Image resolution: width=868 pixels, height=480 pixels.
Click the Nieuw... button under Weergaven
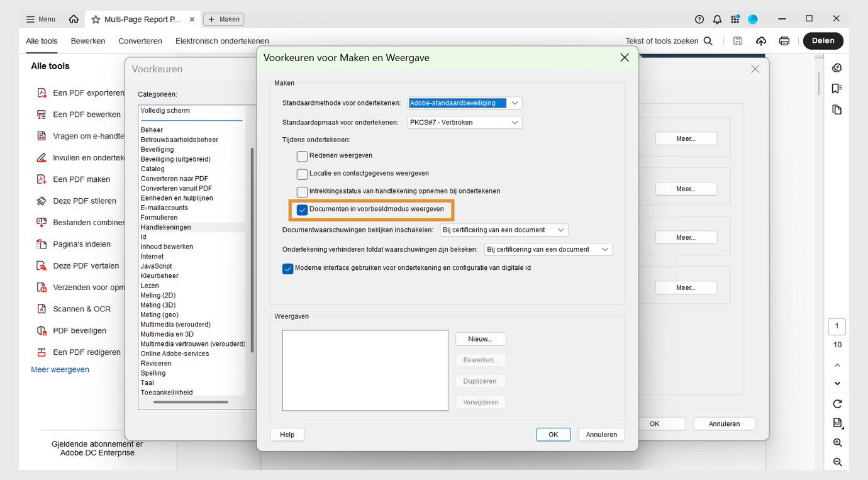[481, 339]
